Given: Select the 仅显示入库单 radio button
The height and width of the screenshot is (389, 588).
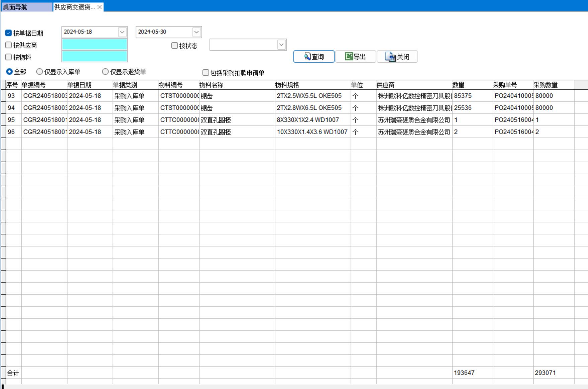Looking at the screenshot, I should coord(39,72).
